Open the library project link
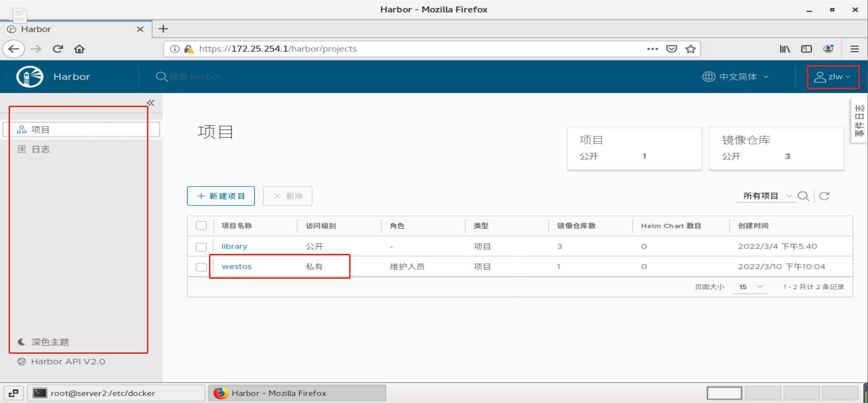The image size is (868, 403). [234, 247]
